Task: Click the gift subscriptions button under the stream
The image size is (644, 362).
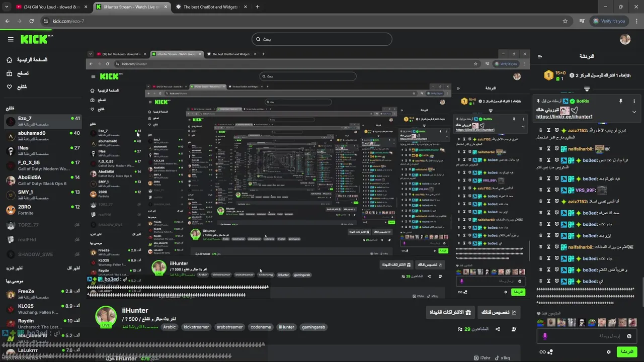Action: tap(450, 312)
